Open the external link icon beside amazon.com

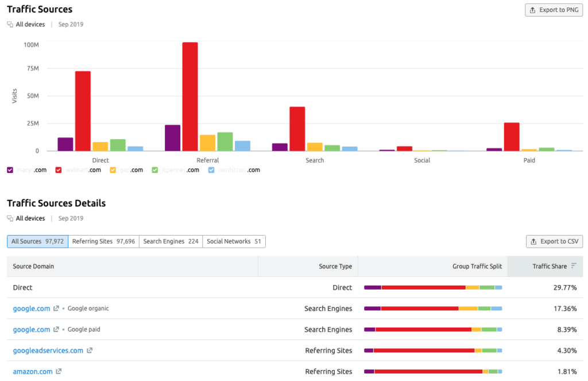[58, 371]
